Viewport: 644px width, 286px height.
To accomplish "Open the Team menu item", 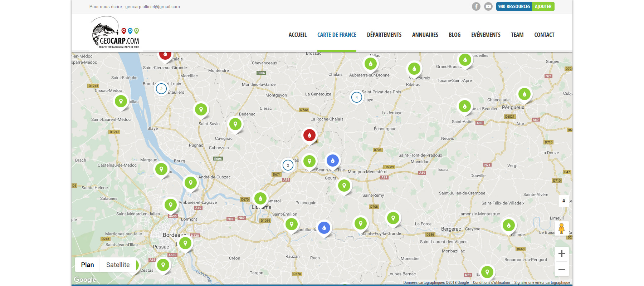I will (517, 35).
